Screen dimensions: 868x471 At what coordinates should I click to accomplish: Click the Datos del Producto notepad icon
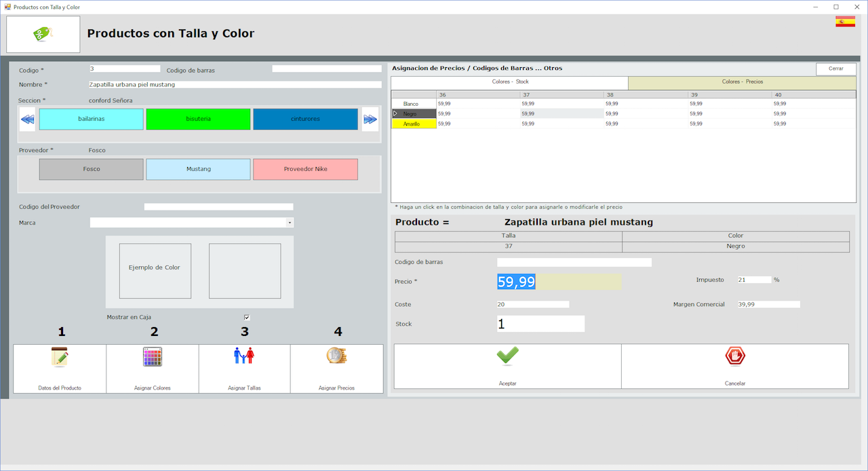(x=60, y=357)
